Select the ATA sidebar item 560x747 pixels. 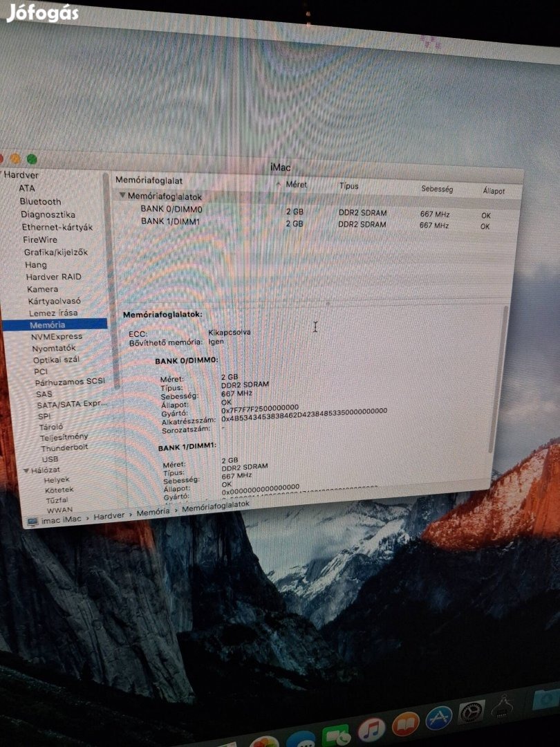coord(27,188)
